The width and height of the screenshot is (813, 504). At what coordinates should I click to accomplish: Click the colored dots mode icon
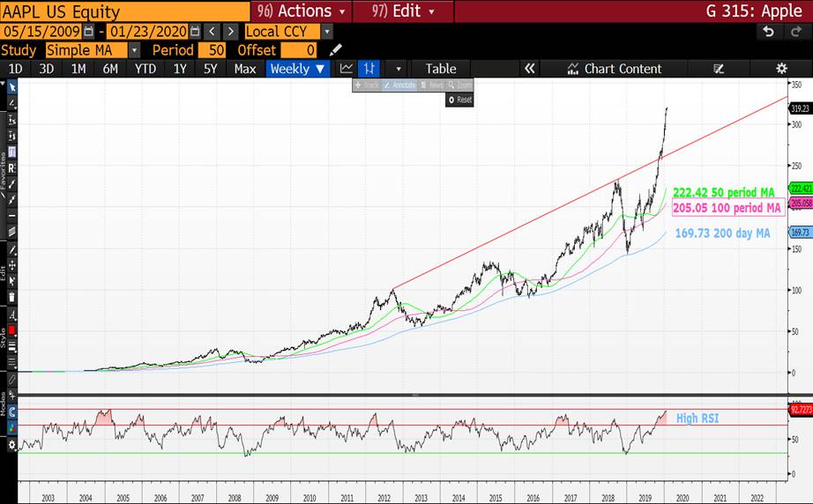point(11,428)
